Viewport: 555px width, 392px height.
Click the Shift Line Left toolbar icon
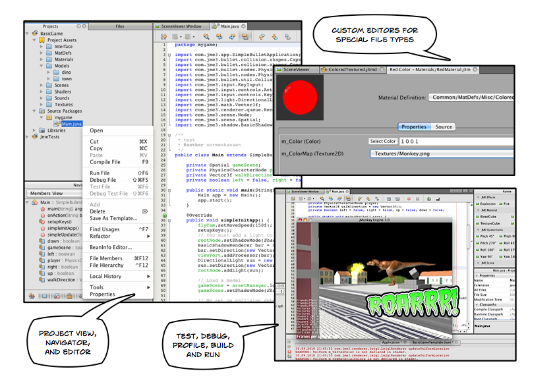point(220,37)
